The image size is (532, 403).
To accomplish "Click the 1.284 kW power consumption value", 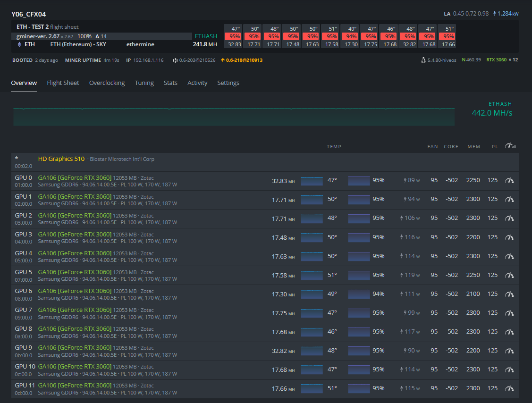I will coord(508,14).
